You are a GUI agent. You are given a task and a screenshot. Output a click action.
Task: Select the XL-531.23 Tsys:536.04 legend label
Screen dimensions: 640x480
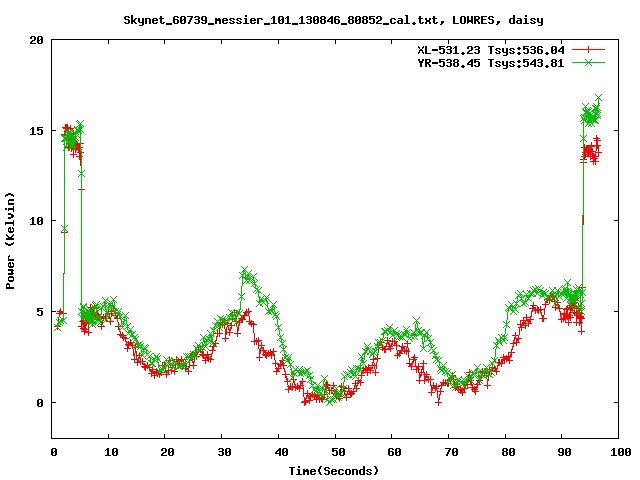pyautogui.click(x=491, y=50)
